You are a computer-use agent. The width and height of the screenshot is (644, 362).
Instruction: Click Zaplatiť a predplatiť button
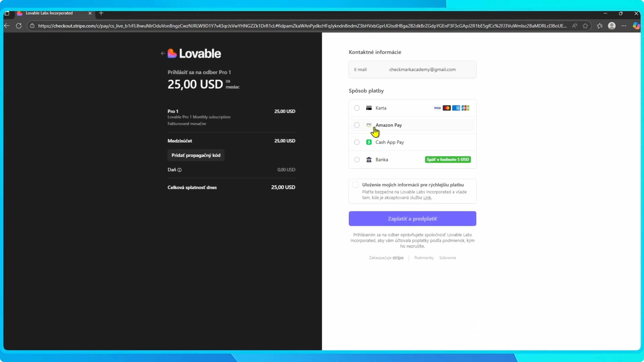click(x=412, y=219)
